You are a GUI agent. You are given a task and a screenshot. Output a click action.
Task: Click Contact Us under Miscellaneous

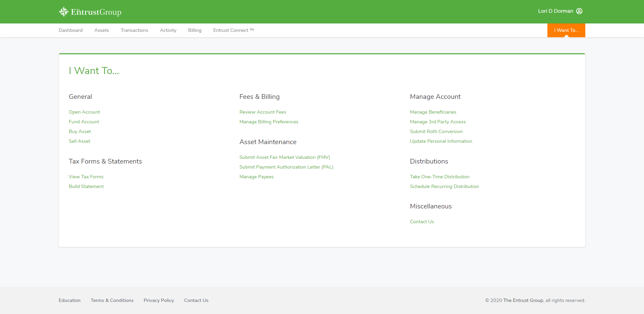(x=422, y=222)
